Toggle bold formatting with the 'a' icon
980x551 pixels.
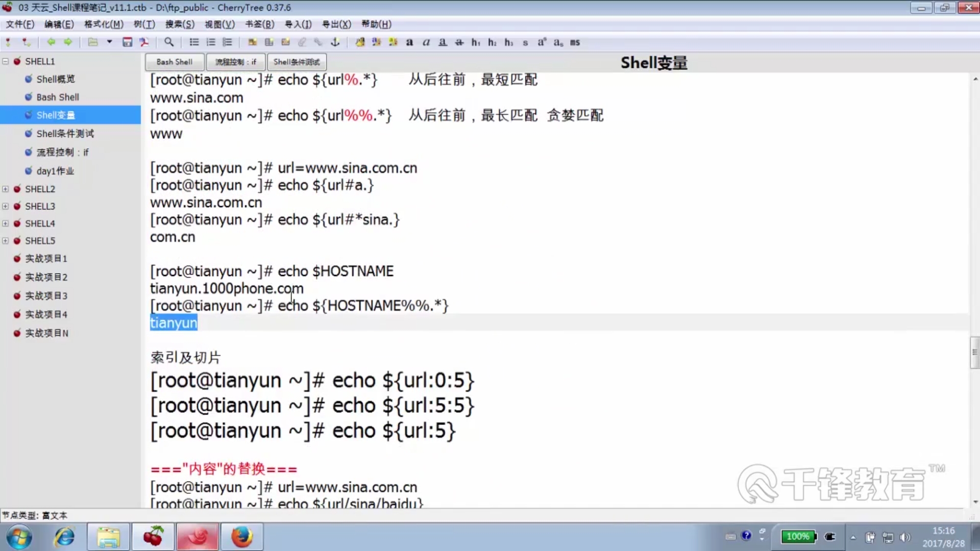(x=409, y=42)
